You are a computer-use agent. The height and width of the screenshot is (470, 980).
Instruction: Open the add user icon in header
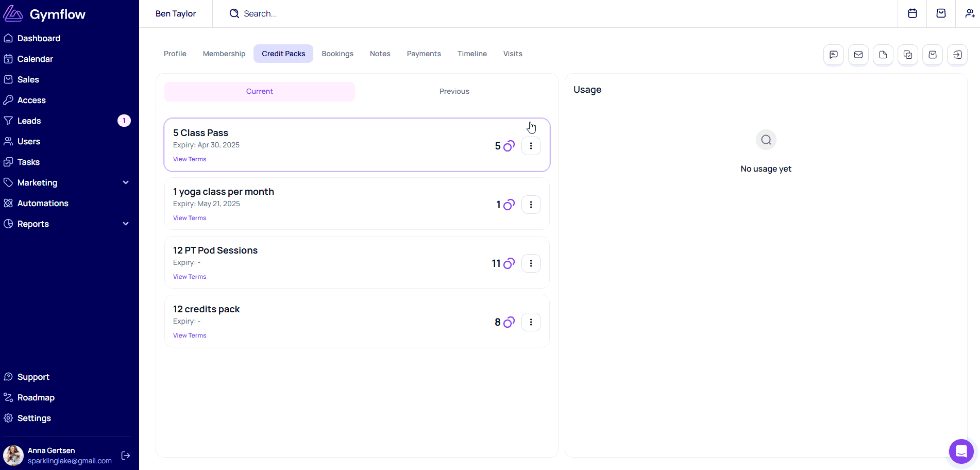(x=969, y=13)
